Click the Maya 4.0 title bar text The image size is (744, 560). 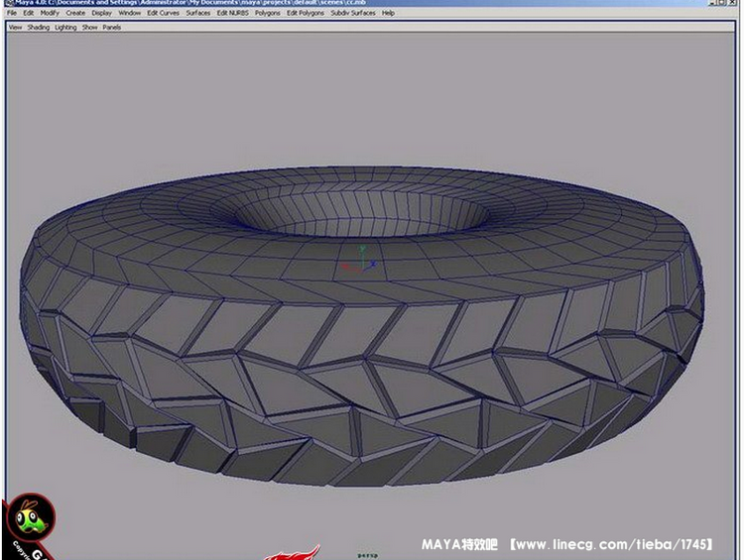(x=189, y=3)
